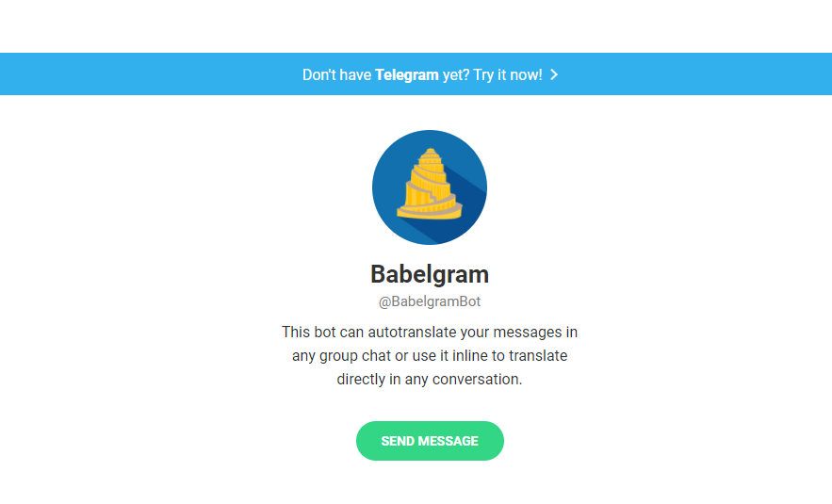Click the word "conversation." in description
This screenshot has width=832, height=504.
pos(477,380)
